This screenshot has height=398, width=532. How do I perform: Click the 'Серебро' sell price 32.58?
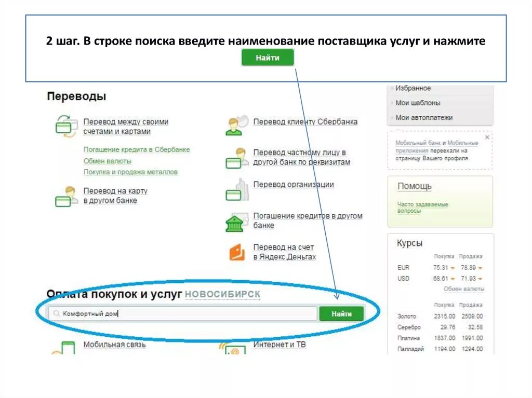475,327
